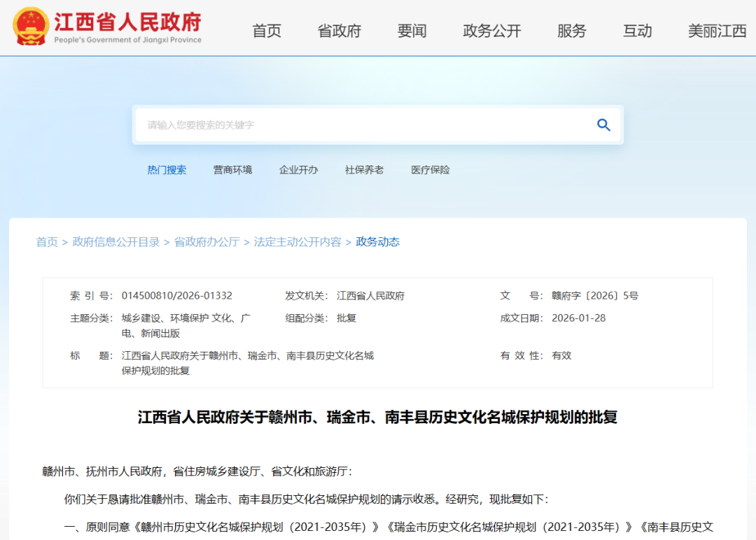756x540 pixels.
Task: Open the 省政府 navigation menu item
Action: [x=339, y=31]
